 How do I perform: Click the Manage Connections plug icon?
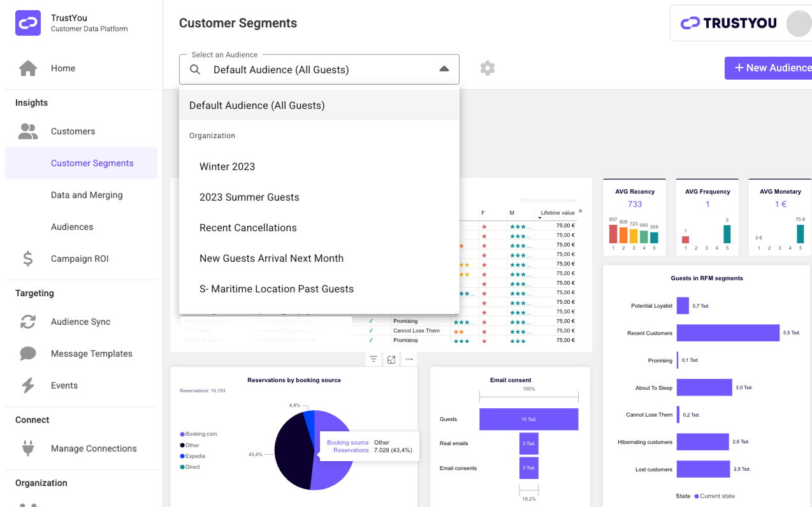[x=28, y=448]
